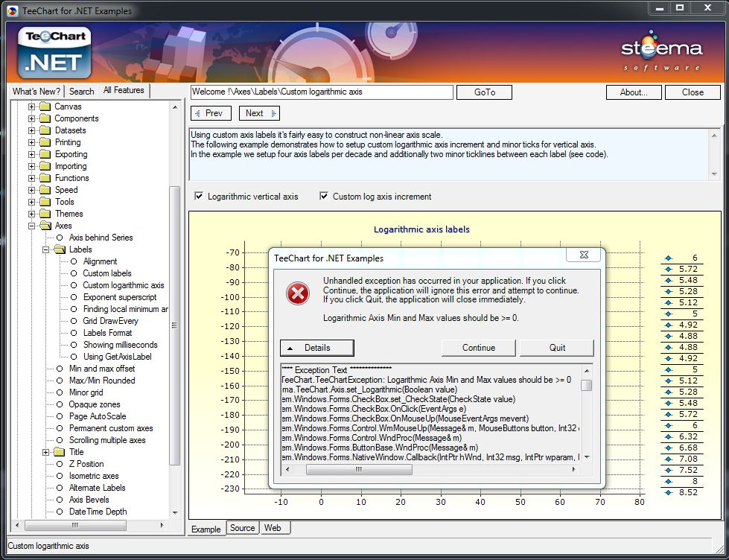Select Permanent custom axes tree item

pos(111,428)
